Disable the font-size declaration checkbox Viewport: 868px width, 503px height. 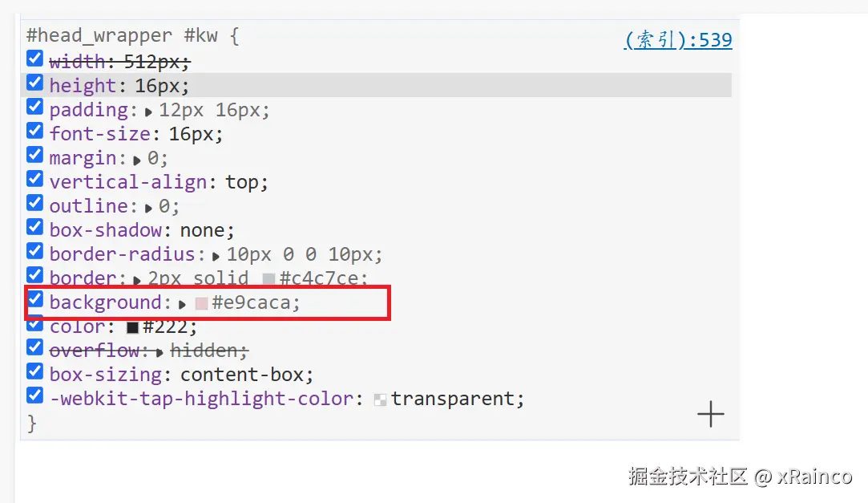(x=34, y=131)
